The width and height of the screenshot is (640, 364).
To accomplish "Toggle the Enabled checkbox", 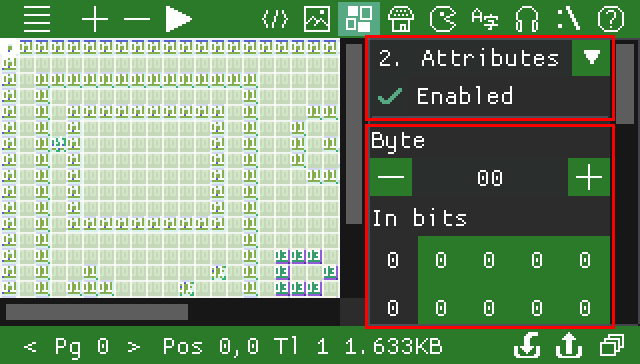I will (x=390, y=96).
